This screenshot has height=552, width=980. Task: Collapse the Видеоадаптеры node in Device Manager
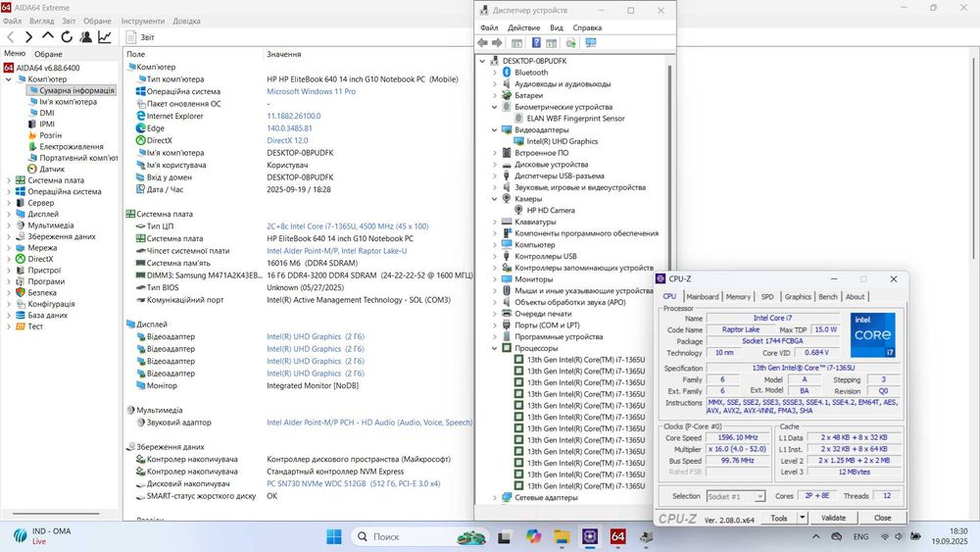495,129
